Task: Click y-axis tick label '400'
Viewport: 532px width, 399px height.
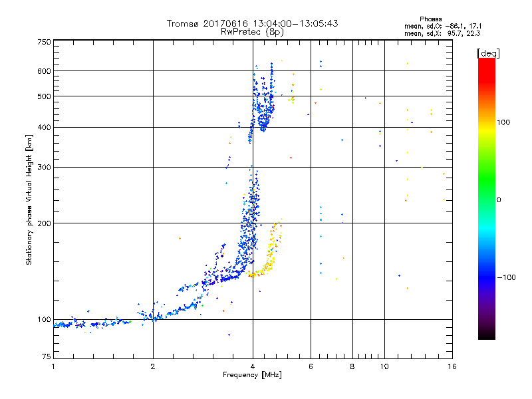Action: click(44, 128)
